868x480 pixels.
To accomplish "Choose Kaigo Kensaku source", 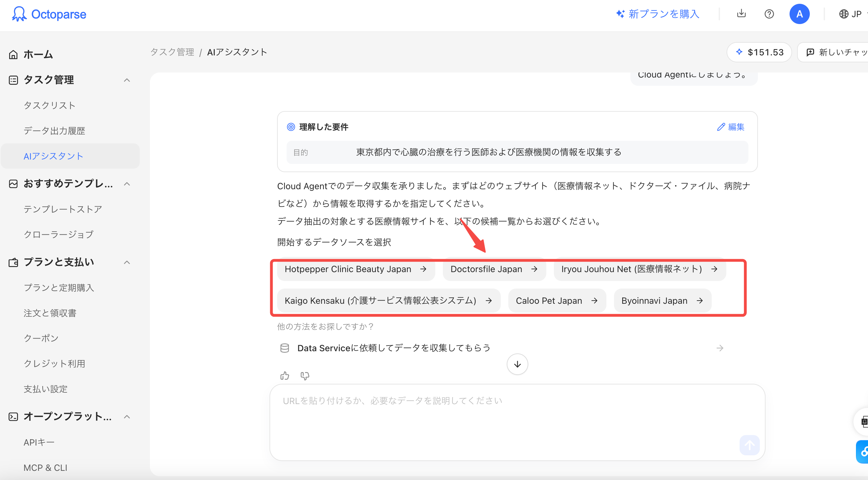I will click(388, 300).
